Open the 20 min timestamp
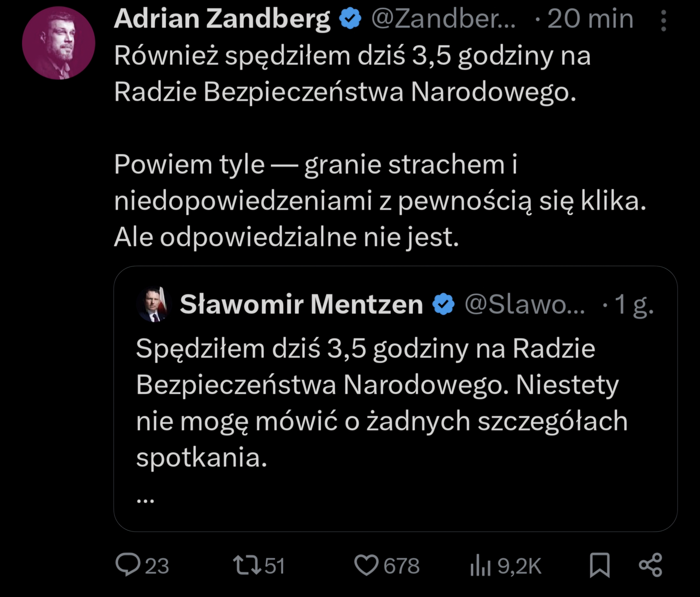The width and height of the screenshot is (700, 597). pos(590,19)
